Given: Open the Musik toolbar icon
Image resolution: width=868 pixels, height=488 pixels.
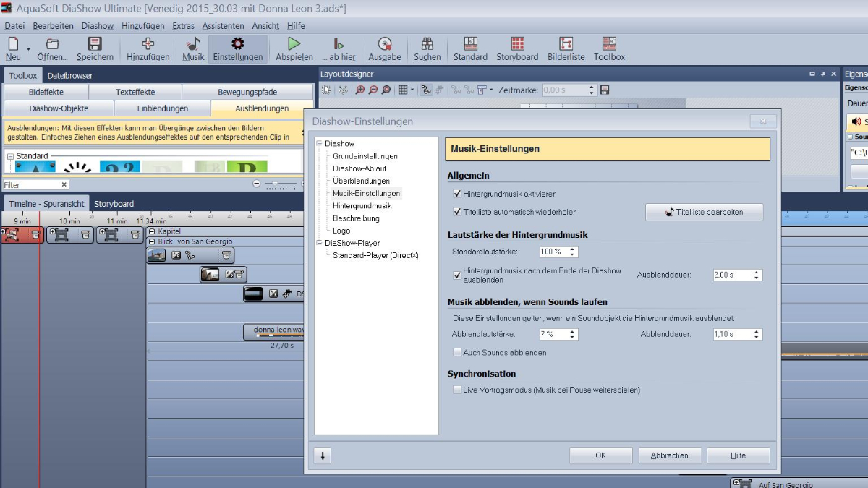Looking at the screenshot, I should pyautogui.click(x=193, y=48).
